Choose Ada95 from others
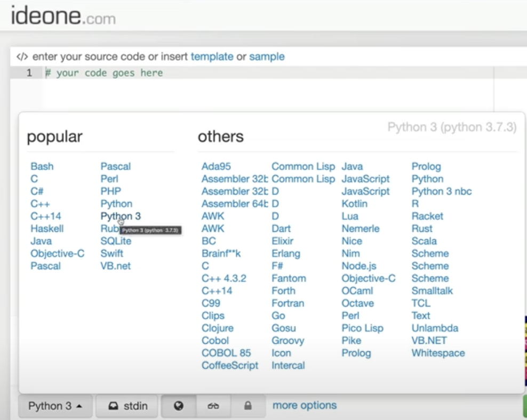This screenshot has width=527, height=420. [x=216, y=166]
